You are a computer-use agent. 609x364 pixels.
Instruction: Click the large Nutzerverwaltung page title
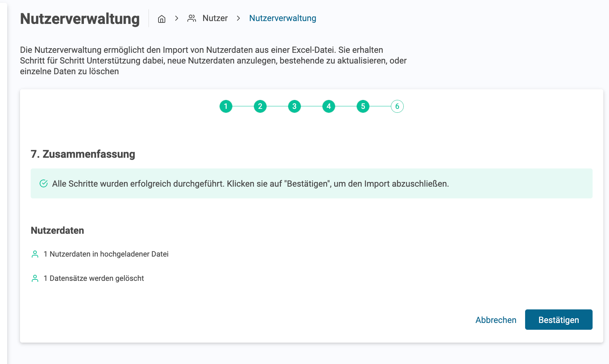click(80, 19)
